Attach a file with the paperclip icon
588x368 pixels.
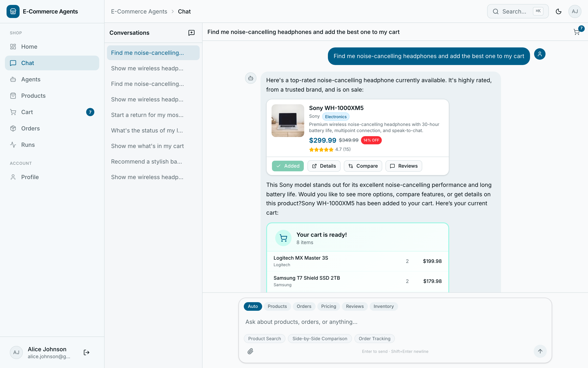pyautogui.click(x=250, y=351)
